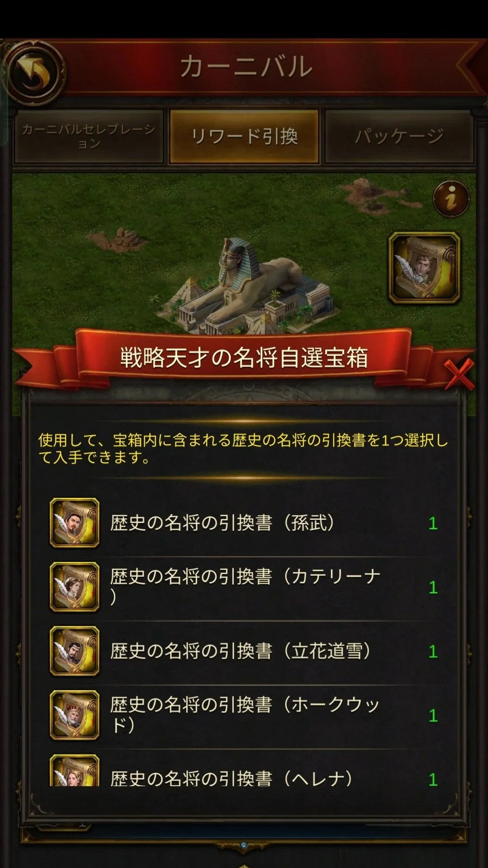Viewport: 488px width, 868px height.
Task: Tap the ホークウッド exchange scroll icon
Action: [75, 715]
